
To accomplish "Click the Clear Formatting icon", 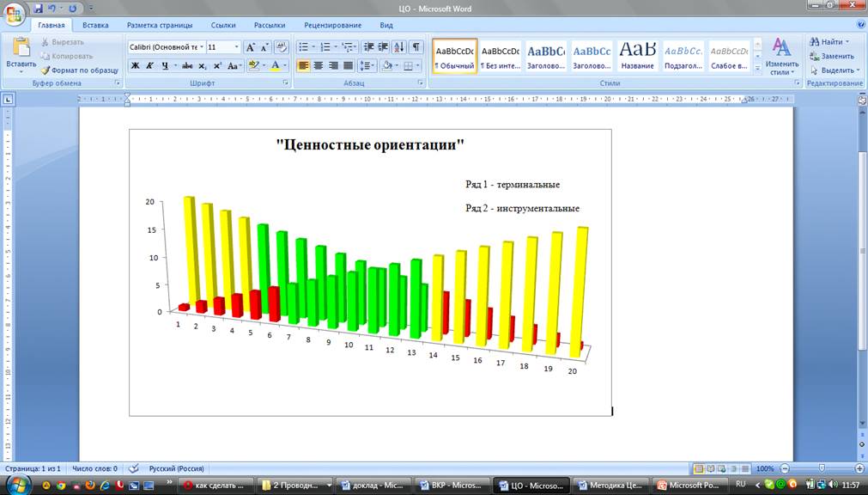I will [282, 47].
